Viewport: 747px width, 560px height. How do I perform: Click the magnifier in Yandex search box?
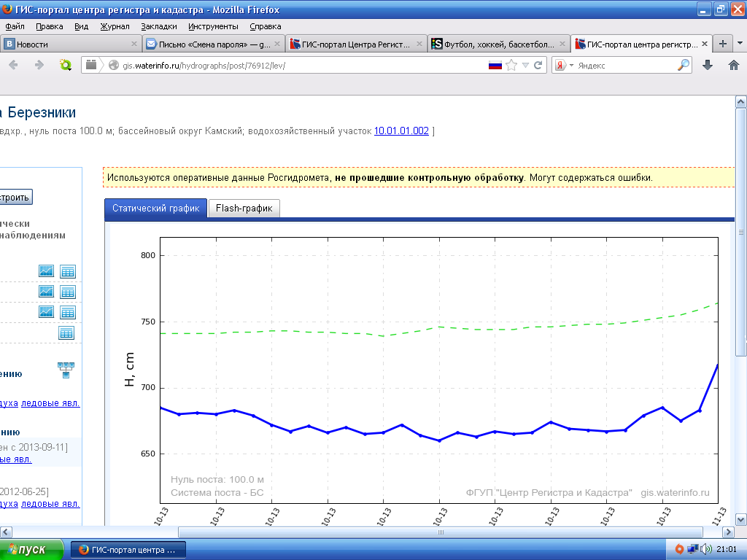684,65
